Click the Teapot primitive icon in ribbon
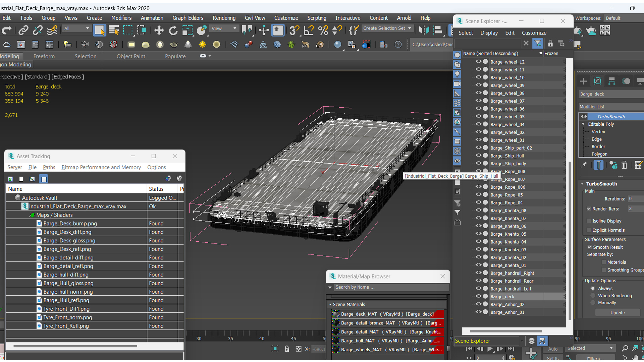The width and height of the screenshot is (644, 362). 174,45
